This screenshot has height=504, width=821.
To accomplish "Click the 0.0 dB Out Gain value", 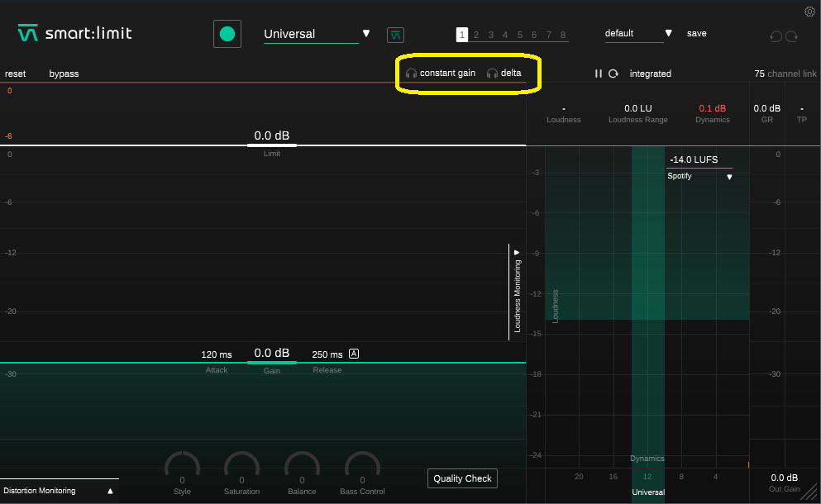I will coord(785,478).
